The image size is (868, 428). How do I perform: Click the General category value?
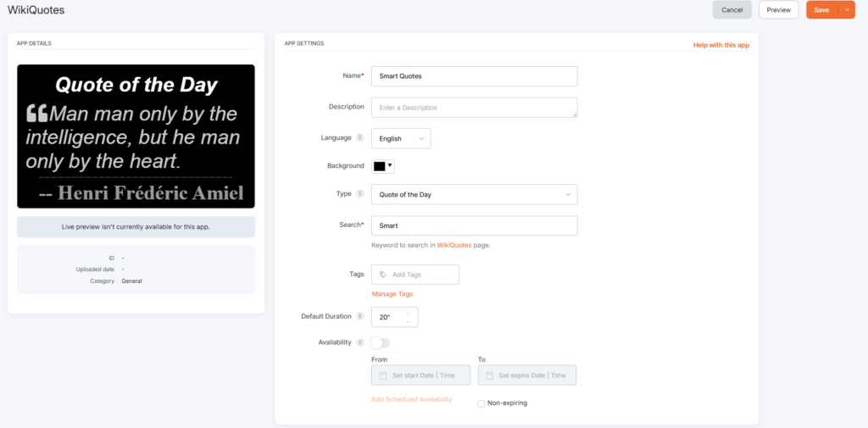131,281
